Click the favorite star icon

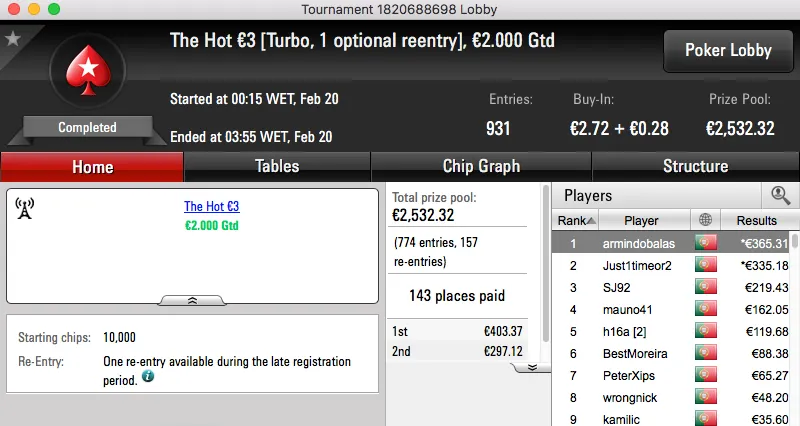pyautogui.click(x=13, y=38)
